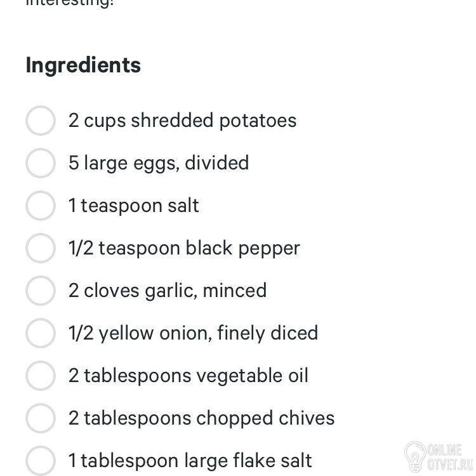Screen dimensions: 476x476
Task: Click the "2 tablespoons chopped chives" text
Action: click(201, 418)
